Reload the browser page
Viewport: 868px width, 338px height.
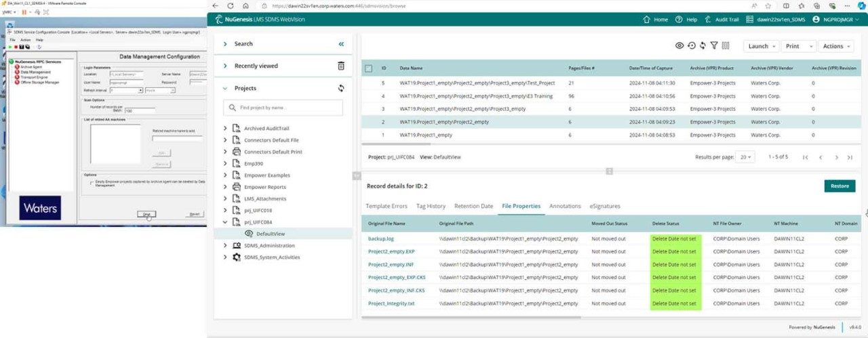click(231, 5)
